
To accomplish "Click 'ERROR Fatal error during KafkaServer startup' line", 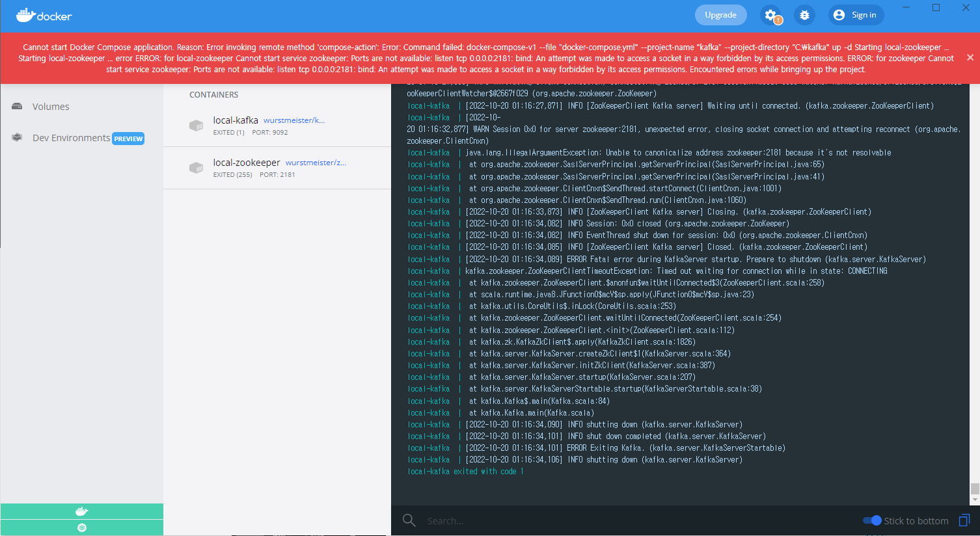I will tap(667, 260).
